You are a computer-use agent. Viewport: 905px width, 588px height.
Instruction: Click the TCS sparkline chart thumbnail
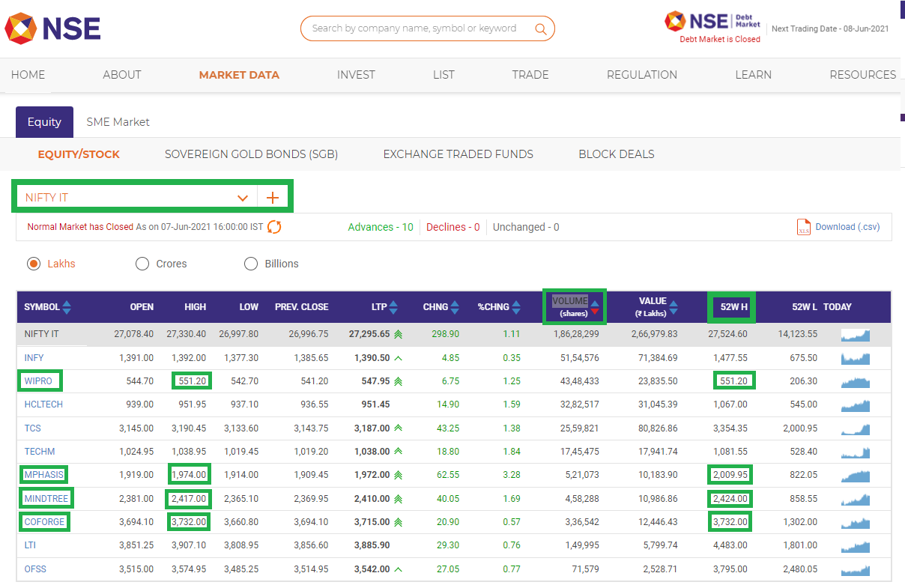coord(855,428)
